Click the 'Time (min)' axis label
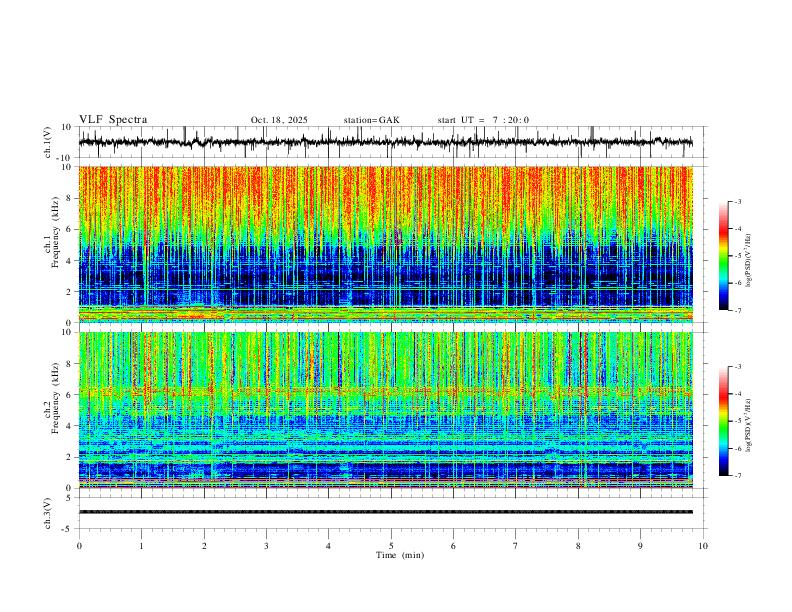792x612 pixels. tap(400, 555)
